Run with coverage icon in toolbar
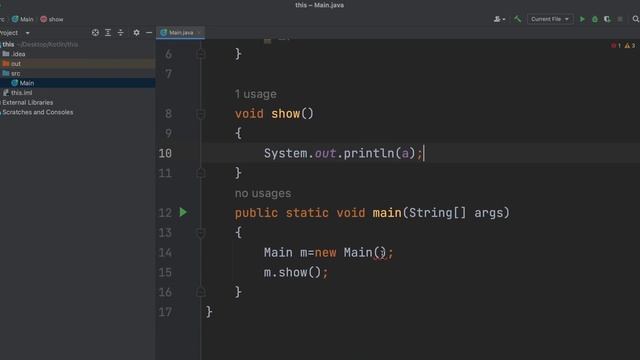The height and width of the screenshot is (360, 640). pos(607,19)
